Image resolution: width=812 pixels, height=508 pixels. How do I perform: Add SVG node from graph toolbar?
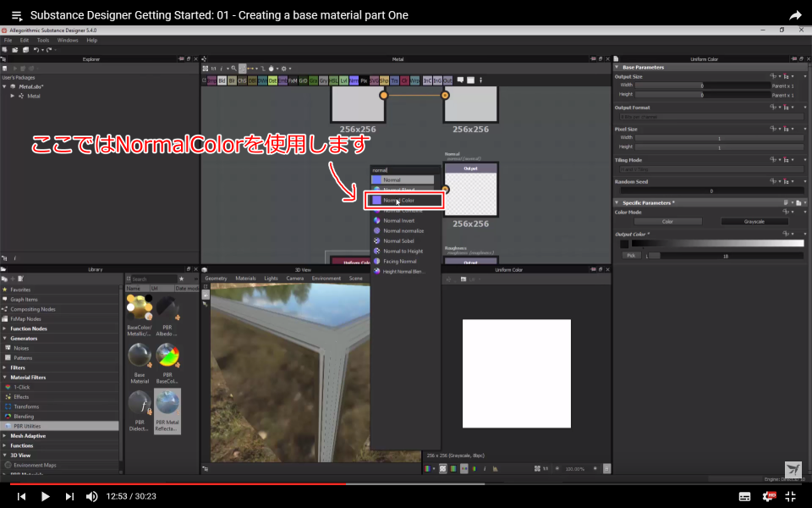tap(374, 81)
